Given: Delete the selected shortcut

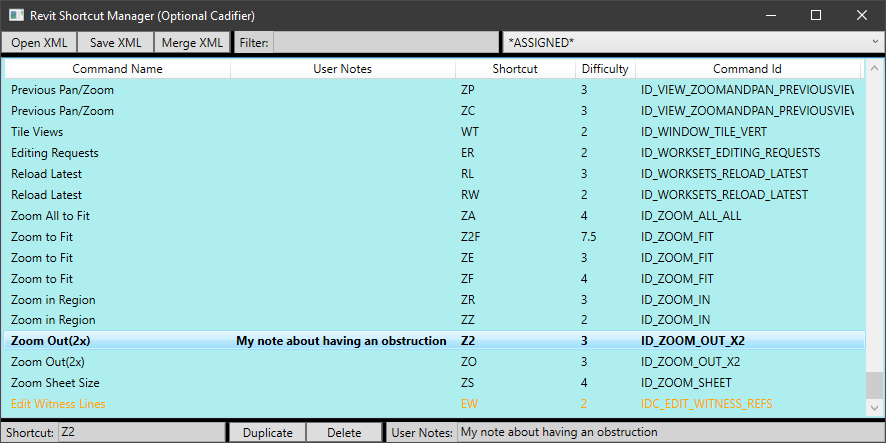Looking at the screenshot, I should 344,433.
